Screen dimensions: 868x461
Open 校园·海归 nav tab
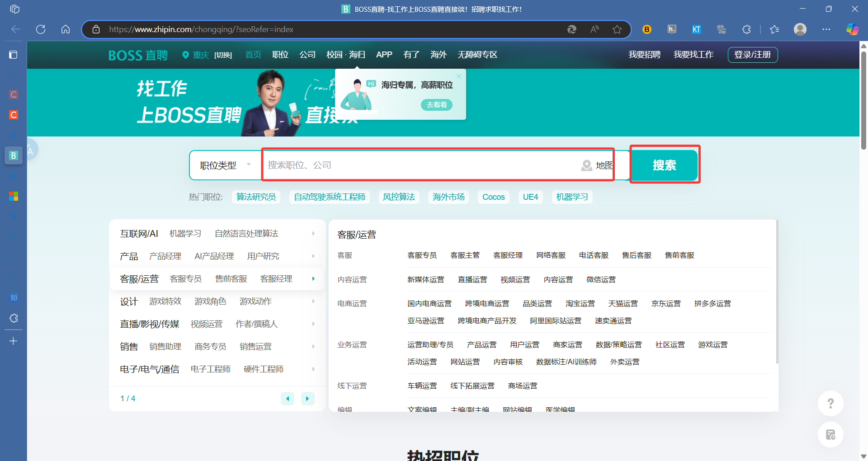pyautogui.click(x=346, y=55)
